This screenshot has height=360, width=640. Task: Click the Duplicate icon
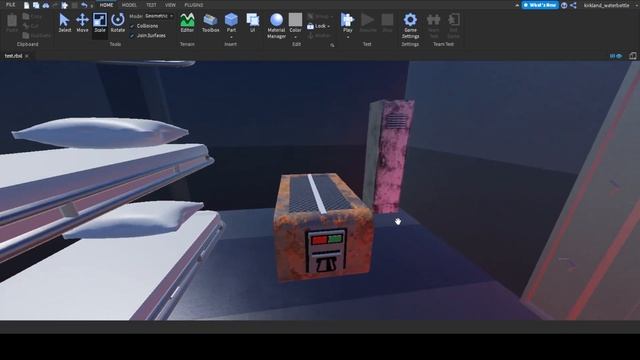(26, 36)
